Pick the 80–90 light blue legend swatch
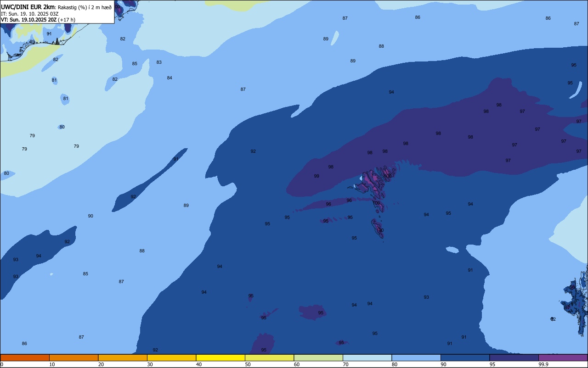The width and height of the screenshot is (588, 368). tap(416, 357)
